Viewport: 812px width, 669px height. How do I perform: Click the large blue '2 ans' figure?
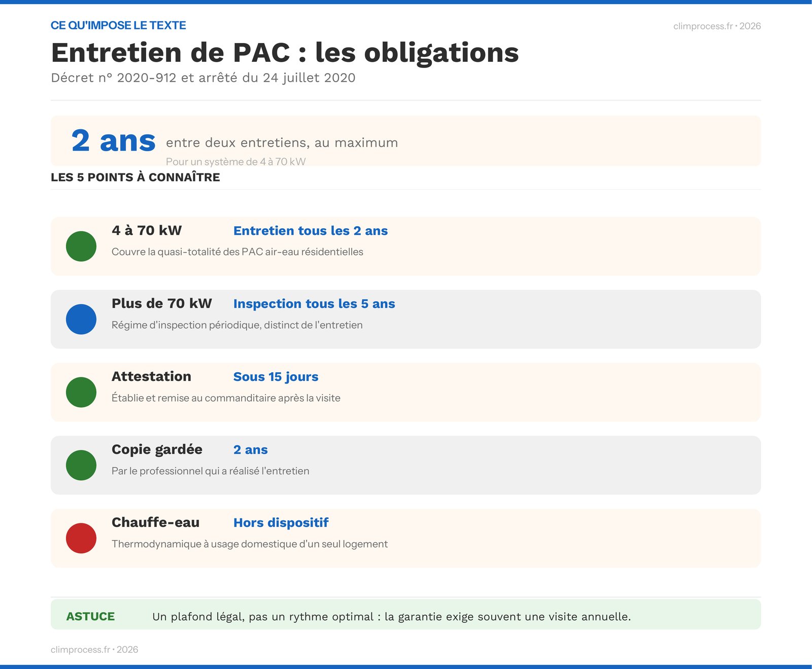(x=113, y=140)
